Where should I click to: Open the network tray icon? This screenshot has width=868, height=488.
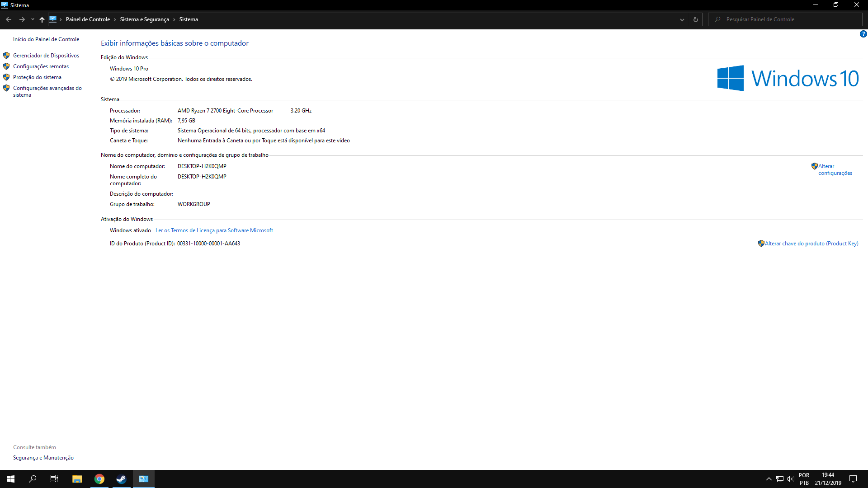780,479
